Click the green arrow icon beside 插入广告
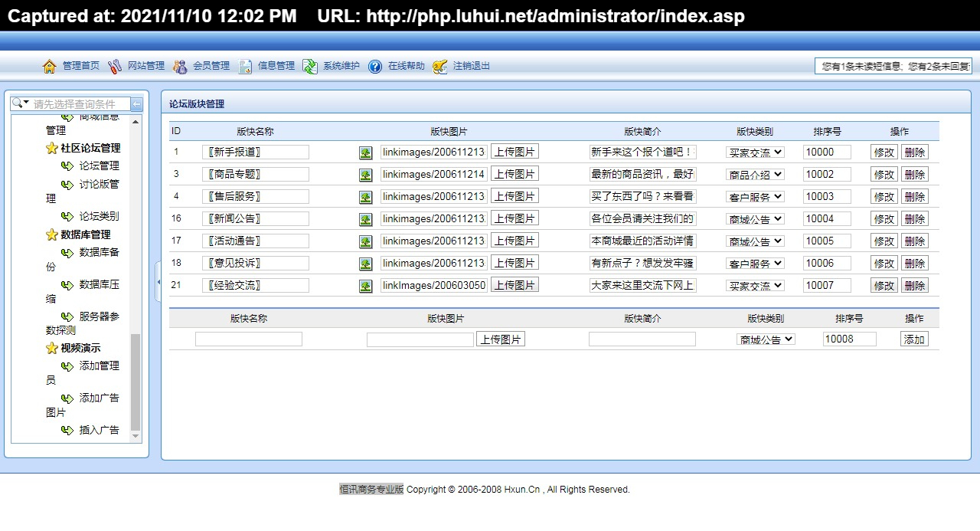Viewport: 980px width, 531px height. click(x=67, y=431)
